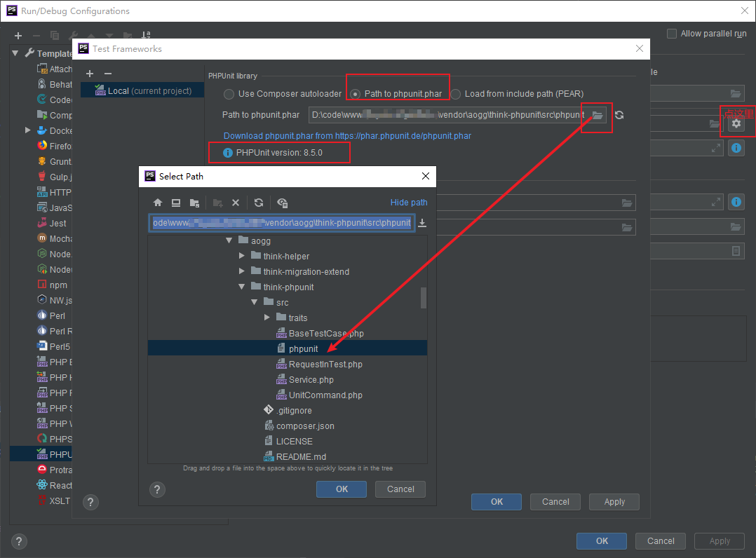Go to project directory in Select Path

click(x=194, y=203)
